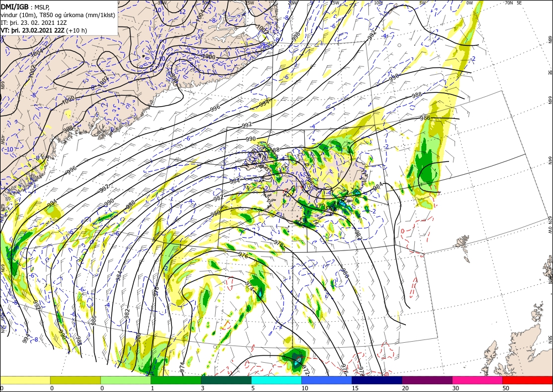The image size is (553, 392).
Task: Select the dark green legend swatch
Action: pyautogui.click(x=226, y=380)
